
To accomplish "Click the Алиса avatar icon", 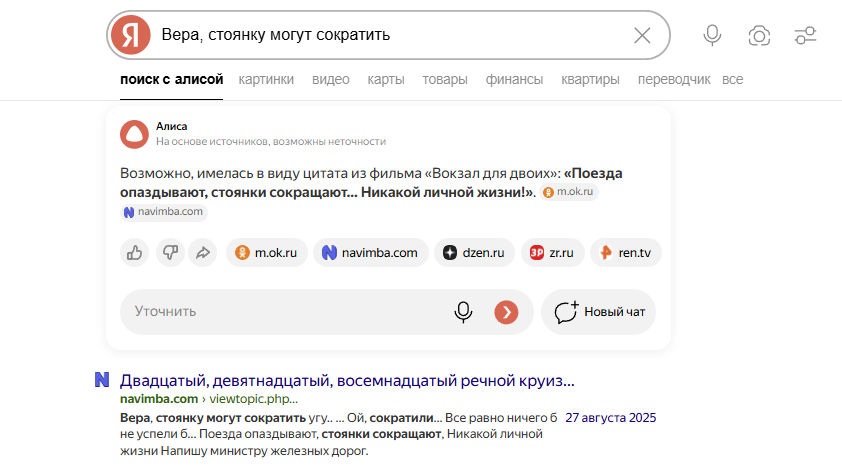I will [x=134, y=134].
